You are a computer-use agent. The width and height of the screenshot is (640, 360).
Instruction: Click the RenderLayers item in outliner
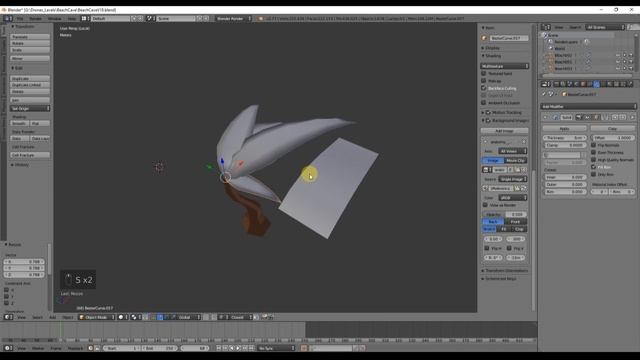565,42
